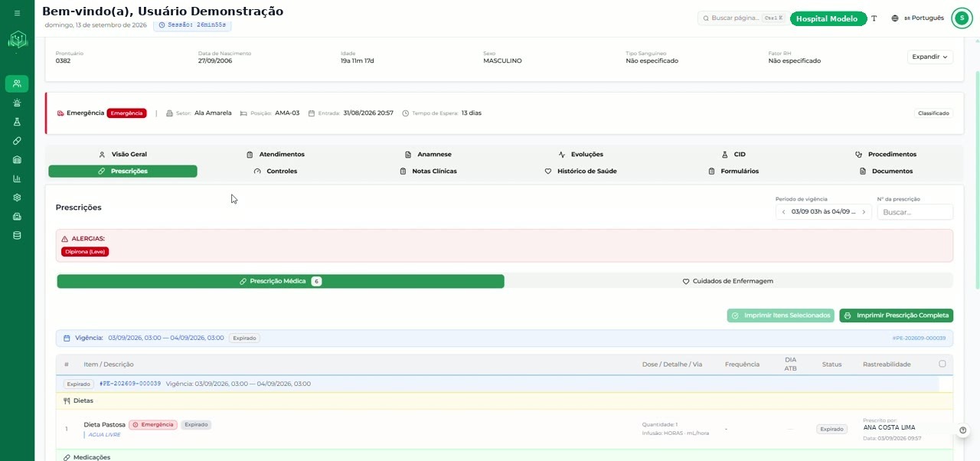The image size is (980, 461).
Task: Open the Anamnese tab
Action: point(428,155)
